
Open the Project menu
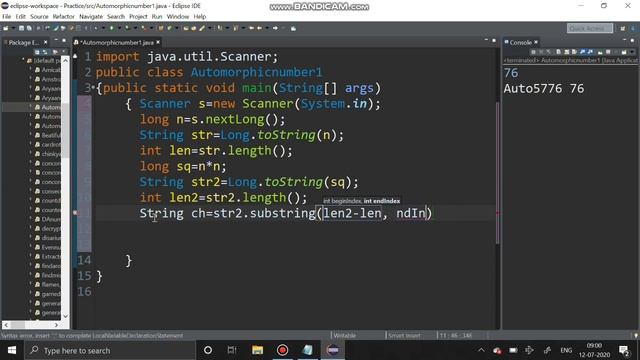pos(138,16)
